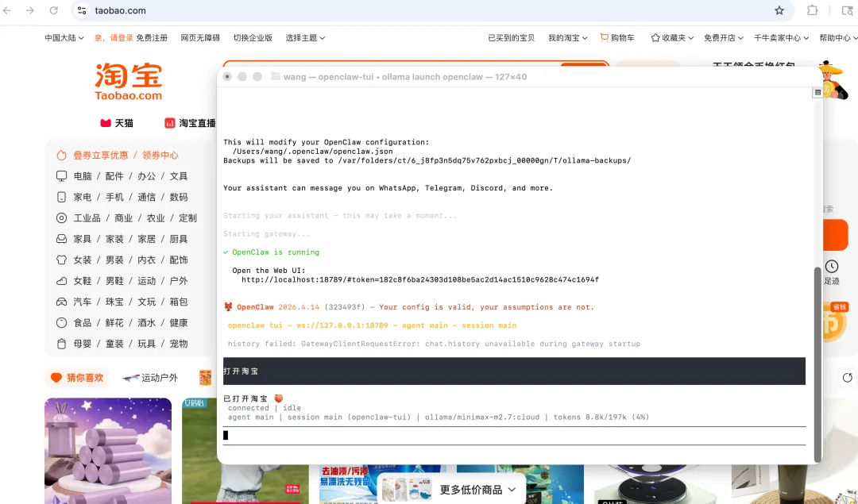Viewport: 858px width, 504px height.
Task: Click the 宠物 category link
Action: [179, 344]
